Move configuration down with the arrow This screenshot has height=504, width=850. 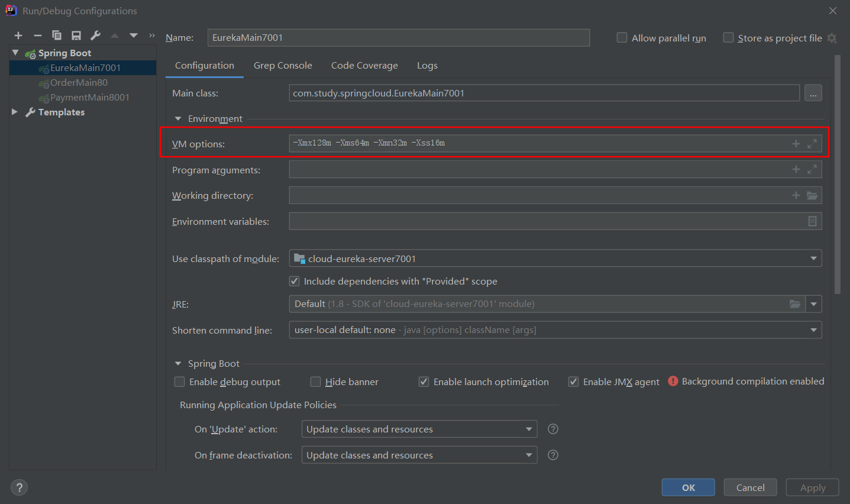[134, 35]
